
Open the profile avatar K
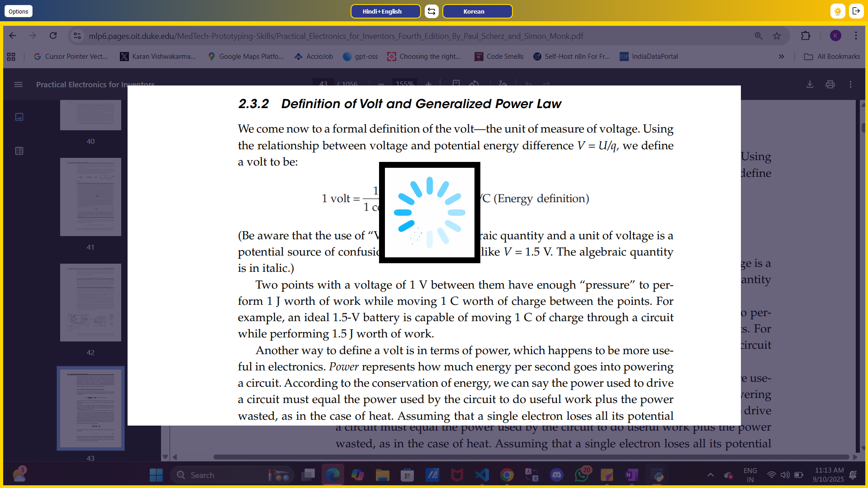click(835, 36)
